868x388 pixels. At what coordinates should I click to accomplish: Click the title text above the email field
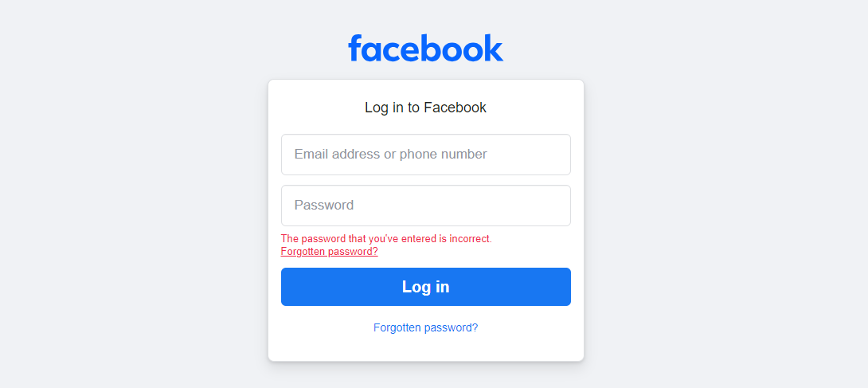point(425,108)
